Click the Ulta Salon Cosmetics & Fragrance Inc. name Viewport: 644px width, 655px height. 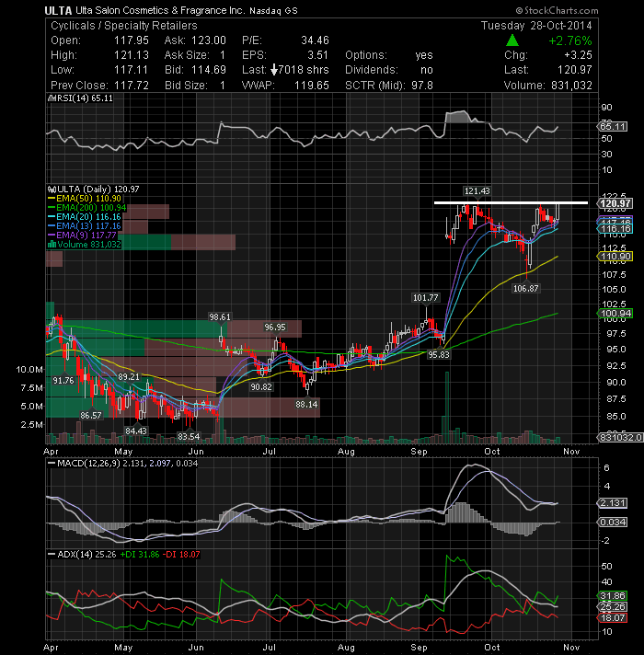(x=160, y=10)
